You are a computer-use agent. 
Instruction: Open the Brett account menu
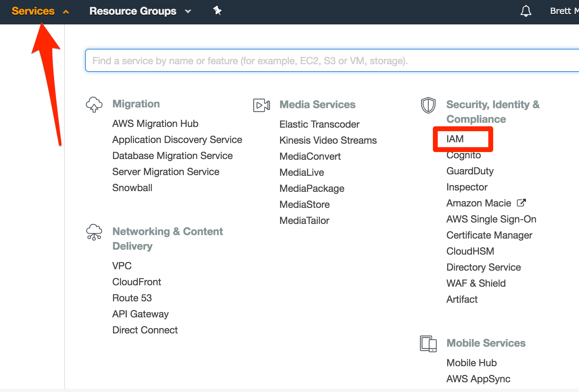pyautogui.click(x=564, y=11)
